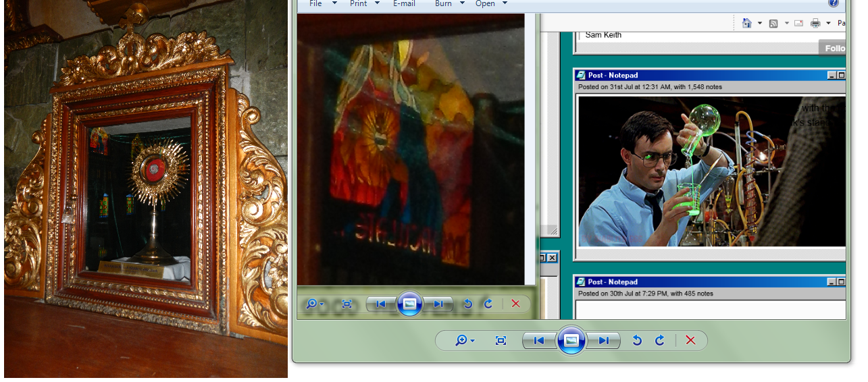Image resolution: width=868 pixels, height=382 pixels.
Task: Expand the Home icon dropdown arrow
Action: (759, 24)
